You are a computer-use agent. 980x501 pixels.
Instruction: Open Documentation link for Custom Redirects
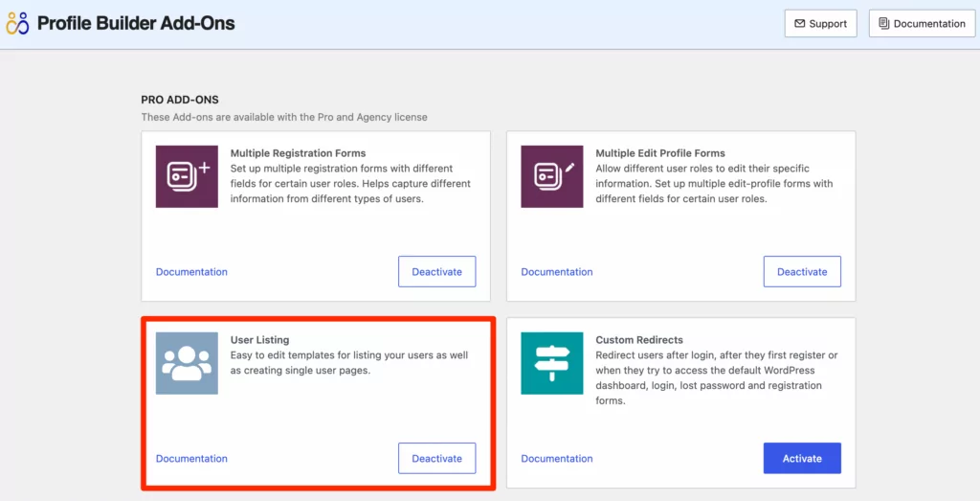pos(556,459)
